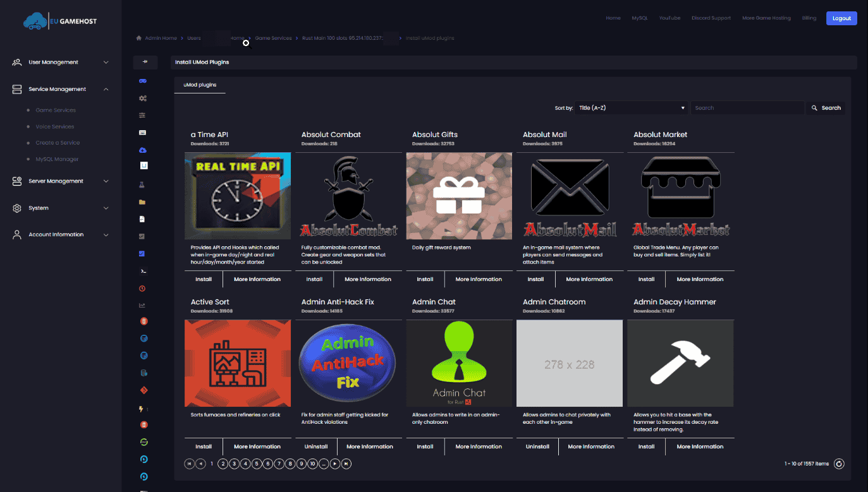This screenshot has width=868, height=492.
Task: Click the pin icon atop icon sidebar
Action: tap(145, 62)
